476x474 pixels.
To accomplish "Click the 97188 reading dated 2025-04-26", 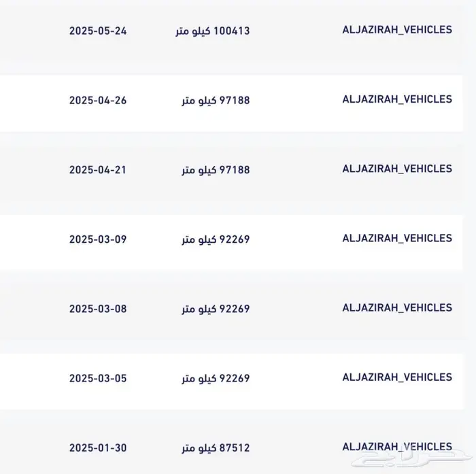I will tap(216, 101).
